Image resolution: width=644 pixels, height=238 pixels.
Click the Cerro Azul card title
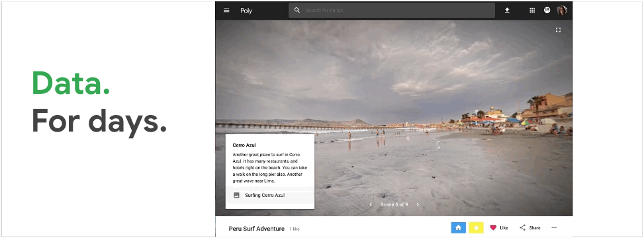[x=244, y=145]
